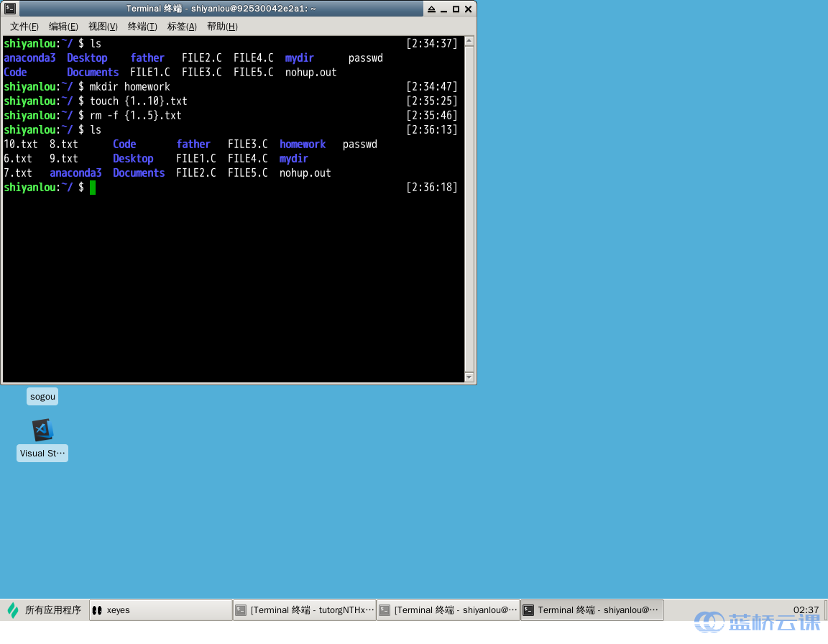Click '7.txt' in the ls output
Viewport: 828px width, 644px height.
tap(18, 172)
